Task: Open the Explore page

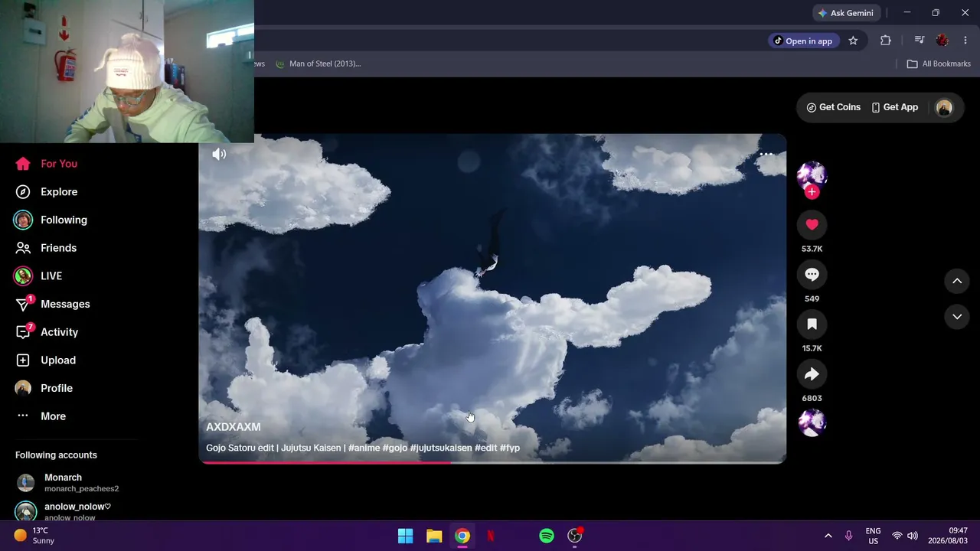Action: tap(47, 192)
